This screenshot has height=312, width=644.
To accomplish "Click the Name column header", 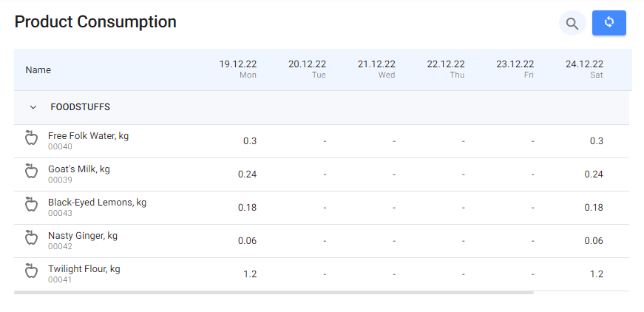I will [38, 70].
